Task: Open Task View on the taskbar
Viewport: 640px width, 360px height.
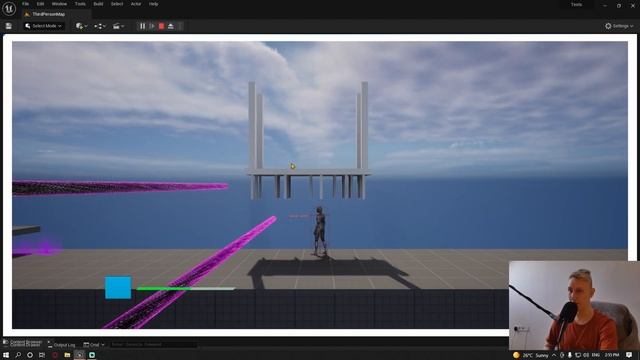Action: coord(42,355)
